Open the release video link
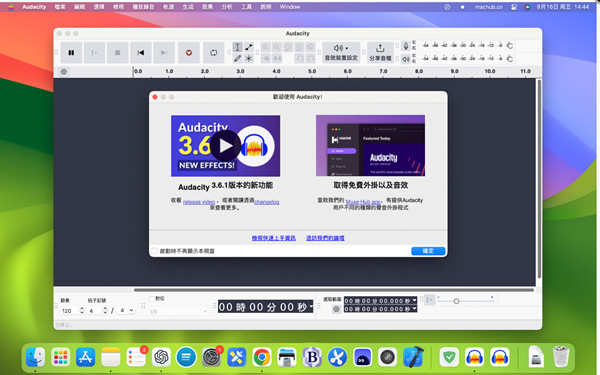600x375 pixels. coord(199,202)
